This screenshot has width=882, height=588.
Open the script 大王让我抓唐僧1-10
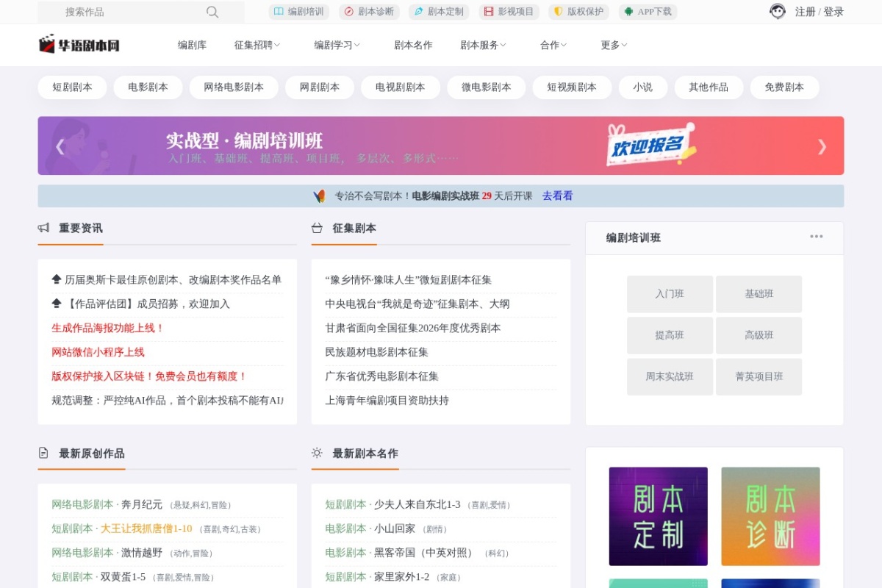[x=146, y=529]
